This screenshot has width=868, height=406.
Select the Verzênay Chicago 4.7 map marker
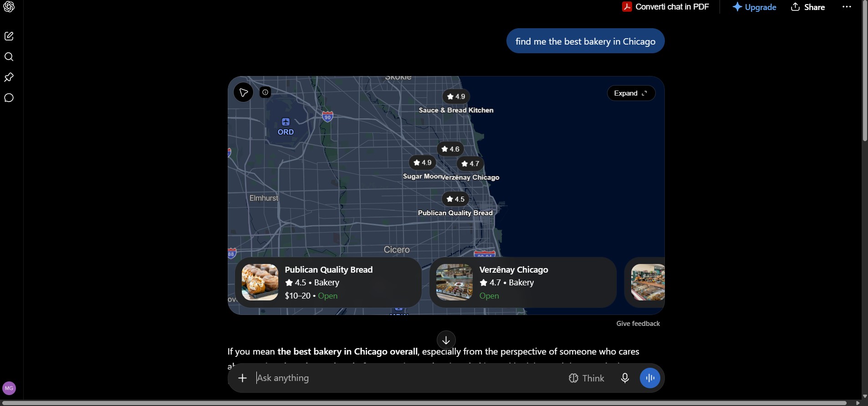[470, 164]
